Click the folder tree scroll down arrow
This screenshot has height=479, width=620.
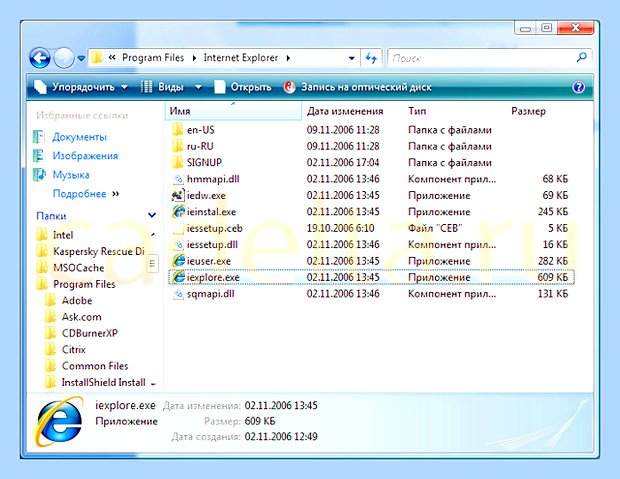click(153, 384)
